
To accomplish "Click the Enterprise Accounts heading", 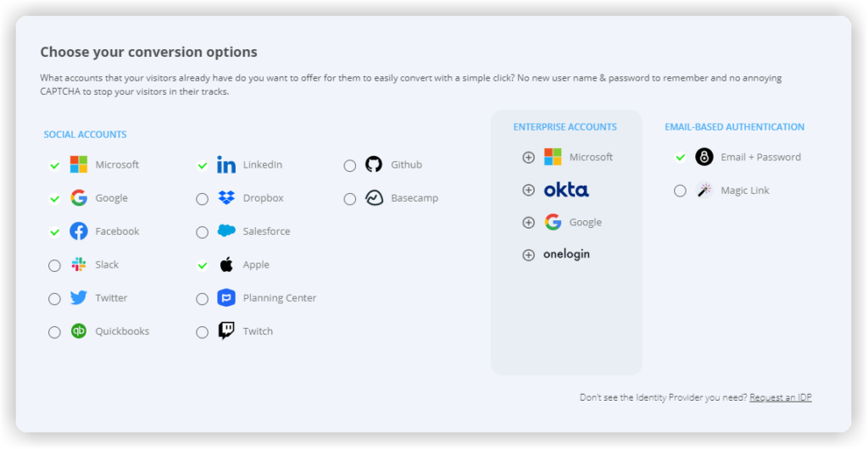I will coord(565,126).
